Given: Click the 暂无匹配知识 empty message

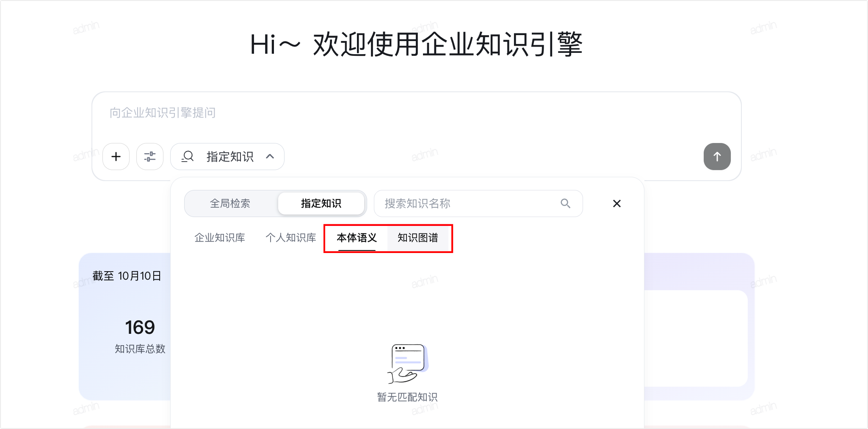Looking at the screenshot, I should (x=407, y=397).
